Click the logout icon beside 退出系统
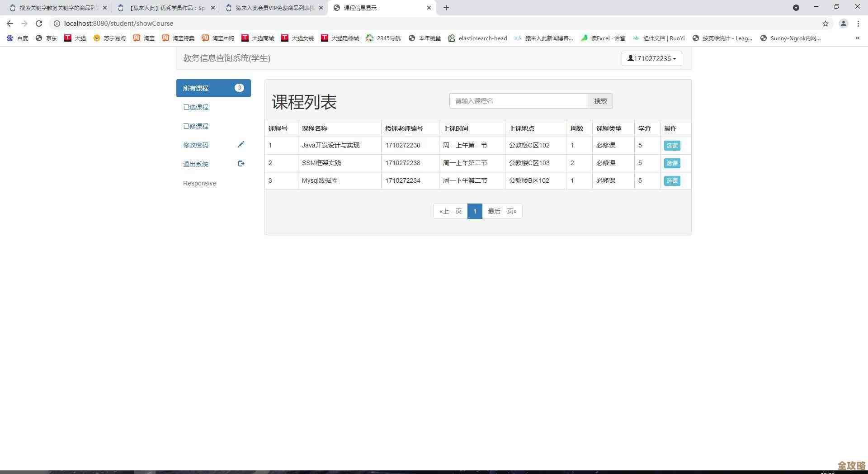This screenshot has height=474, width=868. [241, 163]
